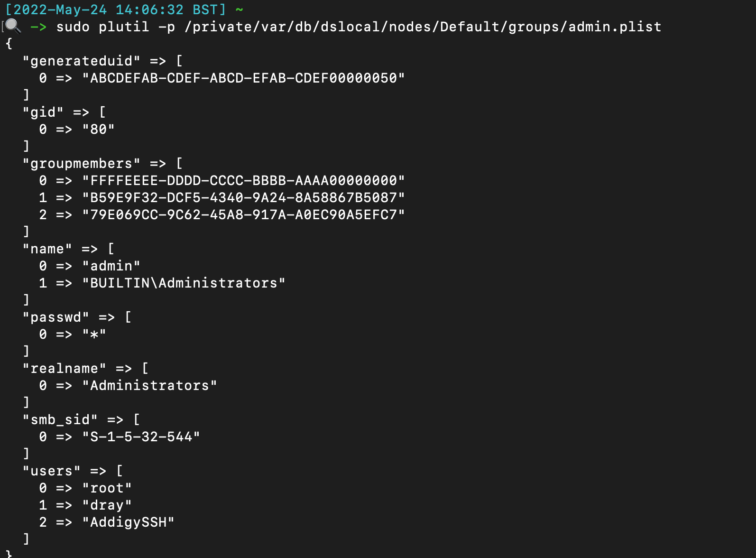Screen dimensions: 756x558
Task: Click the BUILTIN\Administrators name value
Action: (x=184, y=283)
